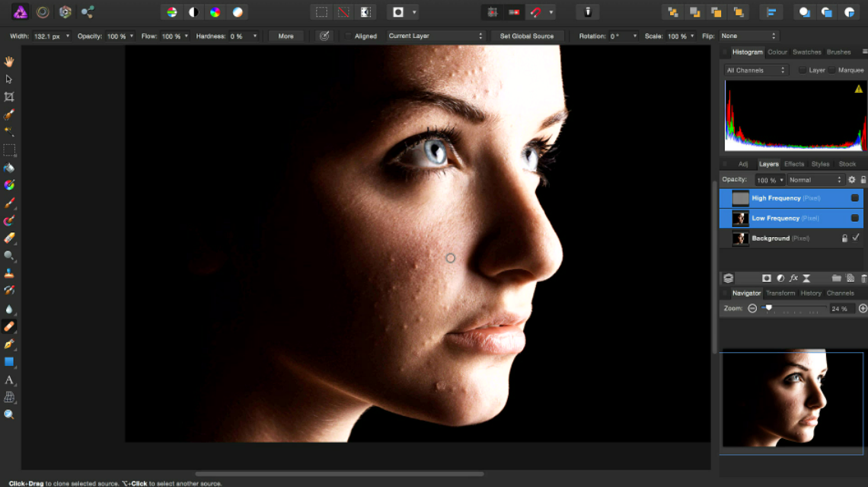Open the Current Layer source dropdown
Viewport: 868px width, 487px height.
click(435, 36)
